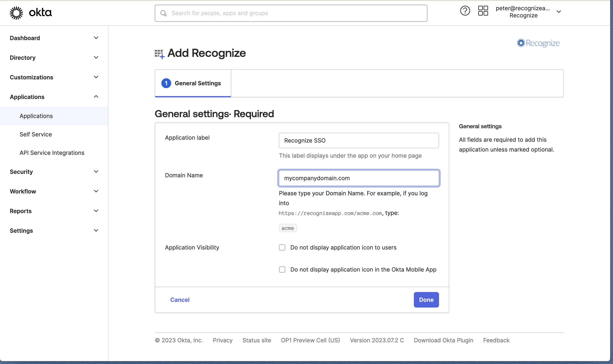Click 'All fields are required' help text
Viewport: 613px width, 364px height.
point(506,144)
